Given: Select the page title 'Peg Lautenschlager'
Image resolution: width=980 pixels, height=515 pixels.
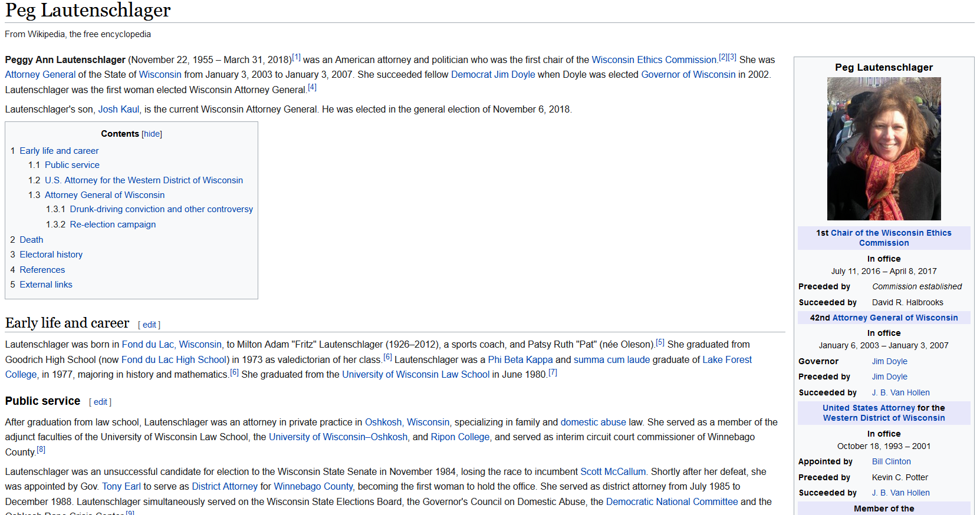Looking at the screenshot, I should pos(88,10).
